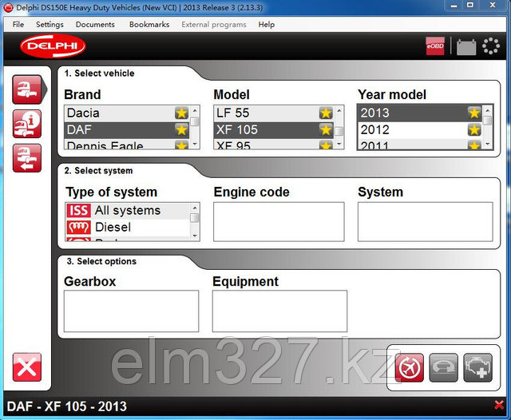511x420 pixels.
Task: Open the Documents menu
Action: [x=95, y=25]
